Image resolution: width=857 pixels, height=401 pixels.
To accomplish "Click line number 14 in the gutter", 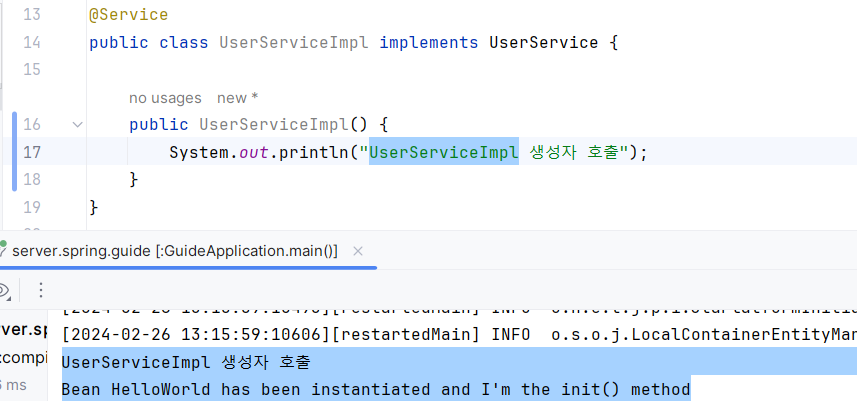I will tap(32, 43).
